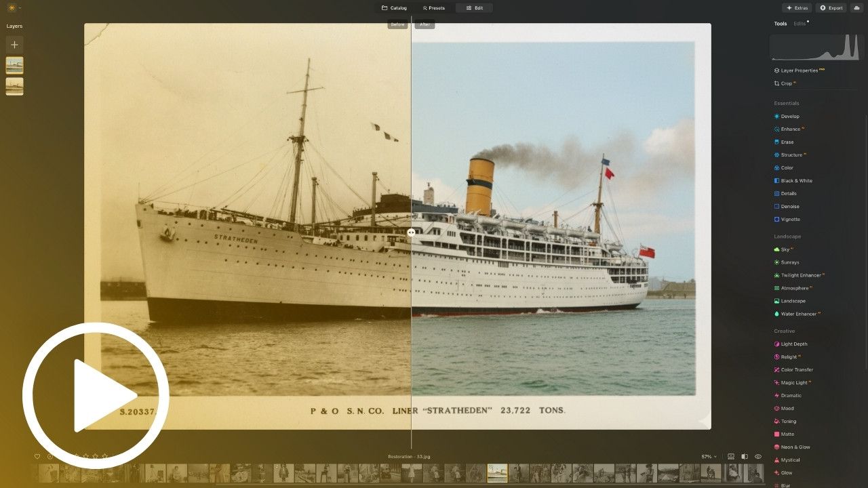Switch to the Catalog tab

(x=394, y=8)
